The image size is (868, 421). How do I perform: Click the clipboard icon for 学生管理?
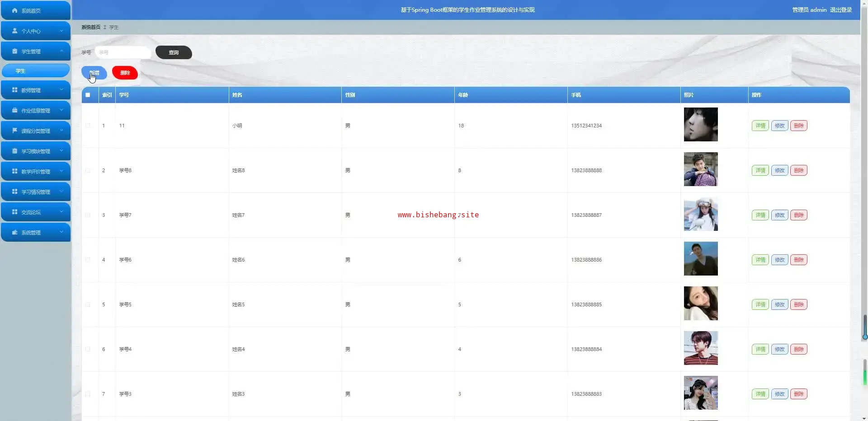[14, 51]
